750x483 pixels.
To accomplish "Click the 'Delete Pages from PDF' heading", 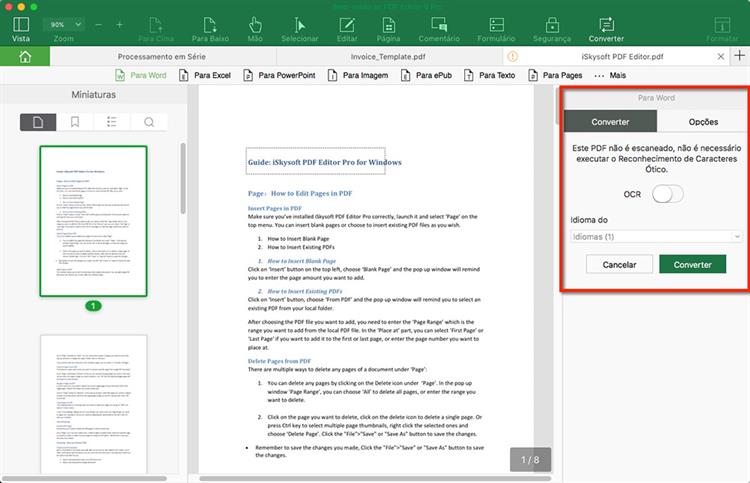I will [x=279, y=361].
